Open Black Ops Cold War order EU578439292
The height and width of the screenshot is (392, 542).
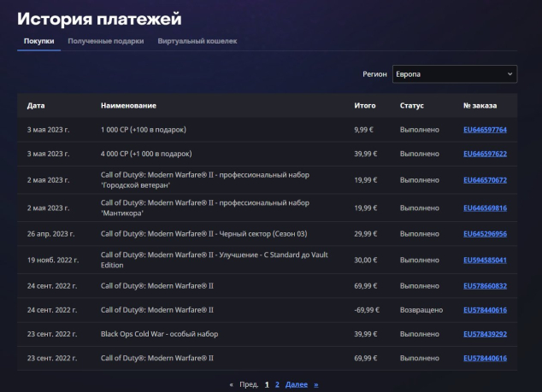pyautogui.click(x=485, y=334)
